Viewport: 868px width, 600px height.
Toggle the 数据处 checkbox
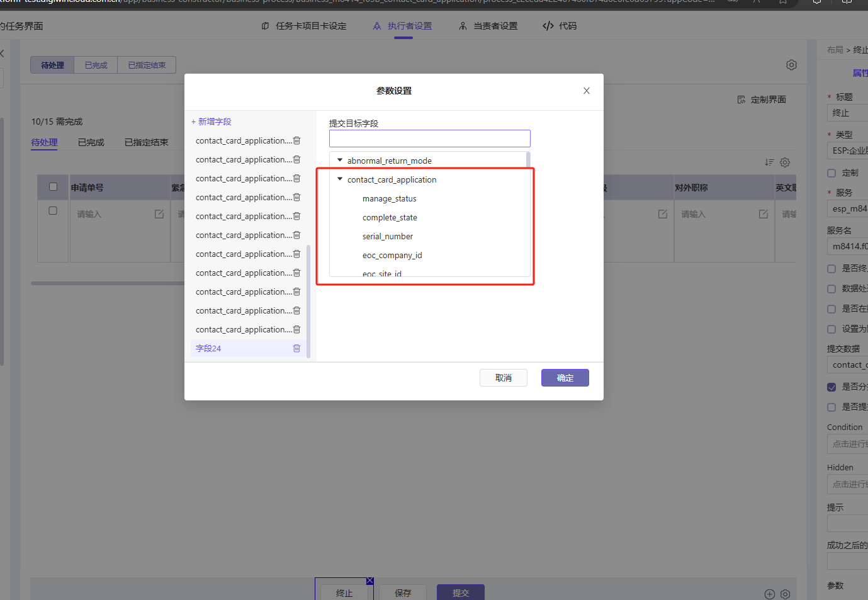[x=831, y=289]
